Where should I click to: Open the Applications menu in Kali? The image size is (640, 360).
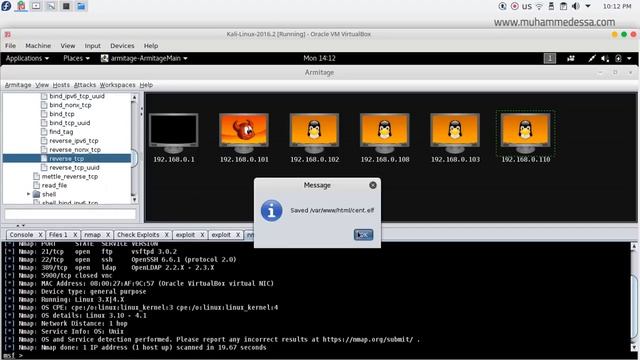point(27,58)
